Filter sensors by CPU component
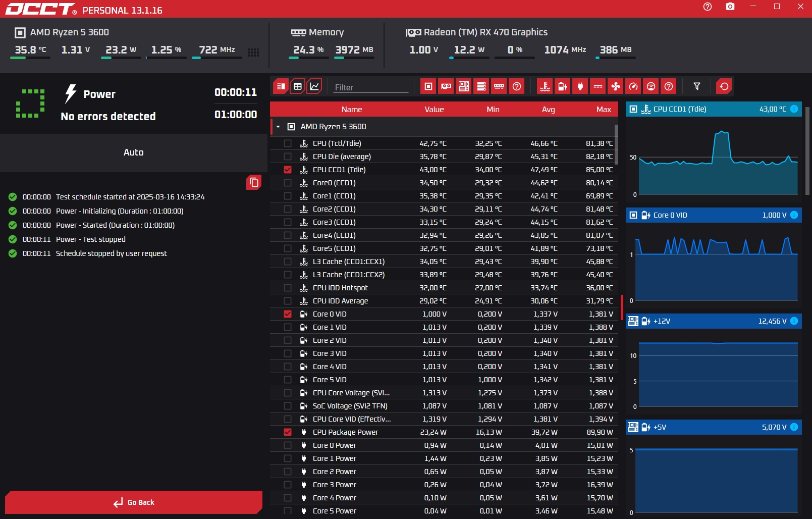This screenshot has height=519, width=812. [x=428, y=86]
